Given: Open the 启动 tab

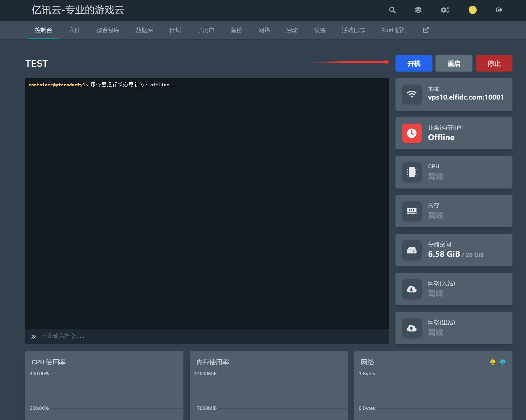Looking at the screenshot, I should tap(292, 30).
